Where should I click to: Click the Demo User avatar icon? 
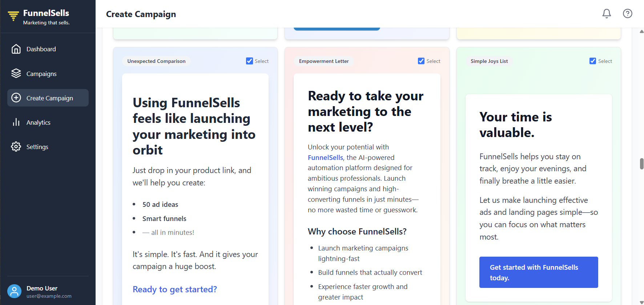click(x=15, y=291)
